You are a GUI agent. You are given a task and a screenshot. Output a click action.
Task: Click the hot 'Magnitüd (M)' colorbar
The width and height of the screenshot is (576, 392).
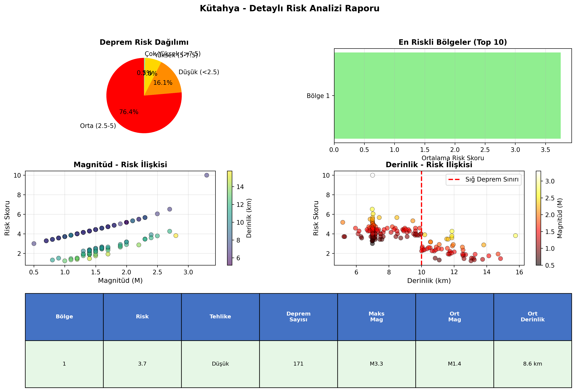coord(538,218)
